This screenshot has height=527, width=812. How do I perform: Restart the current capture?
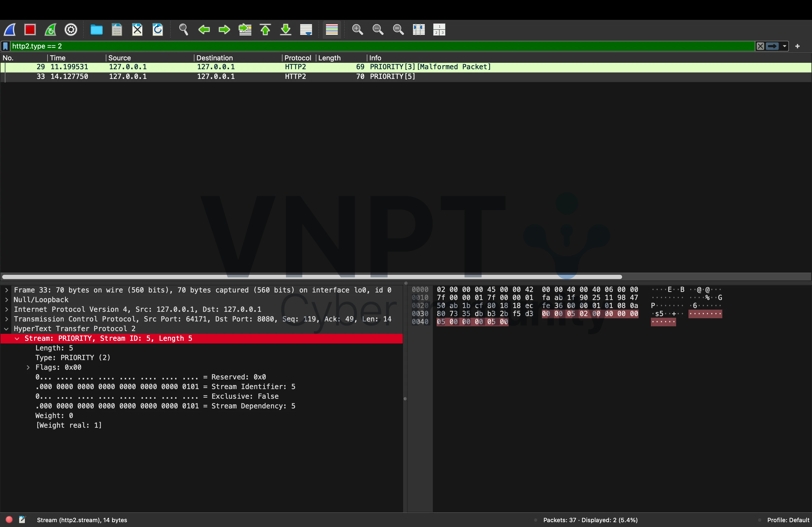pos(50,30)
